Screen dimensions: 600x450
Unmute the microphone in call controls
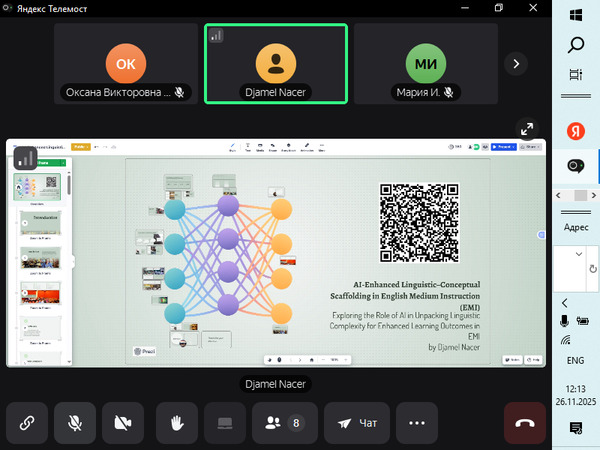pyautogui.click(x=75, y=423)
